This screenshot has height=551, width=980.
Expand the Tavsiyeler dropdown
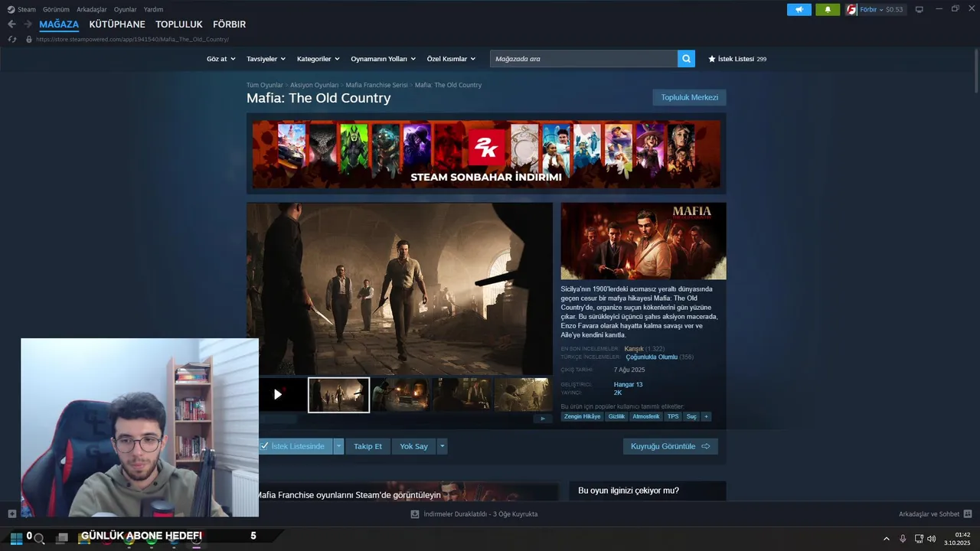coord(266,59)
